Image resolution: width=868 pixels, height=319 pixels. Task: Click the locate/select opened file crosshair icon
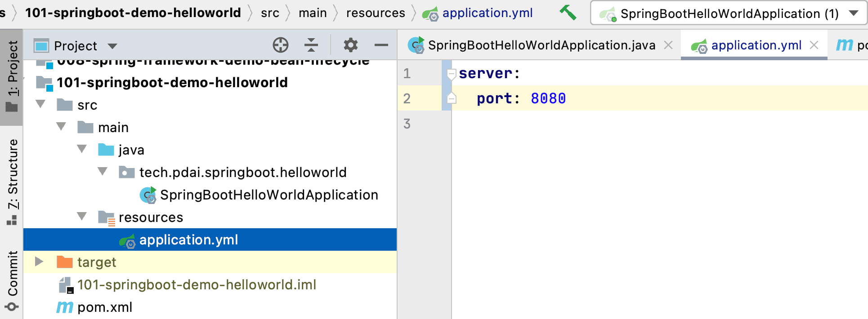coord(280,45)
